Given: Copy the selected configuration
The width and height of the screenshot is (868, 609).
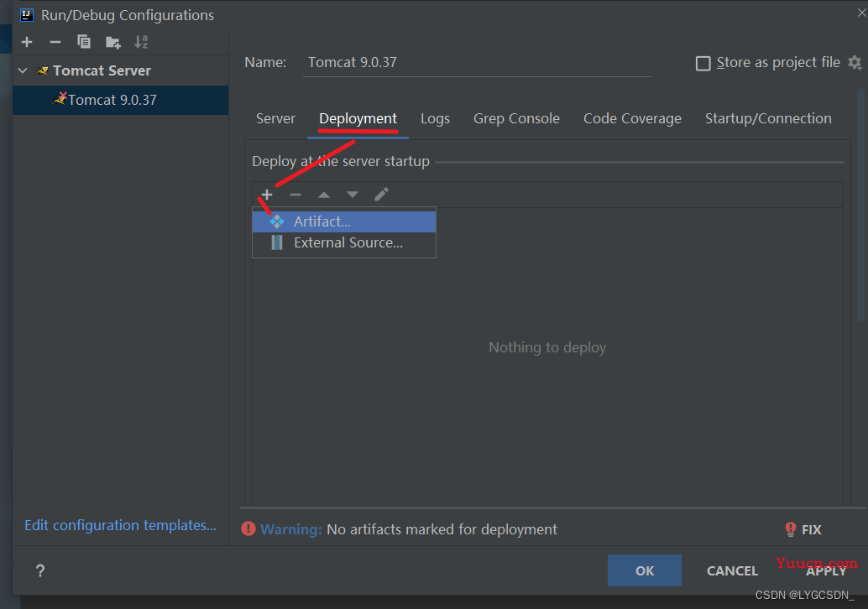Looking at the screenshot, I should coord(84,41).
